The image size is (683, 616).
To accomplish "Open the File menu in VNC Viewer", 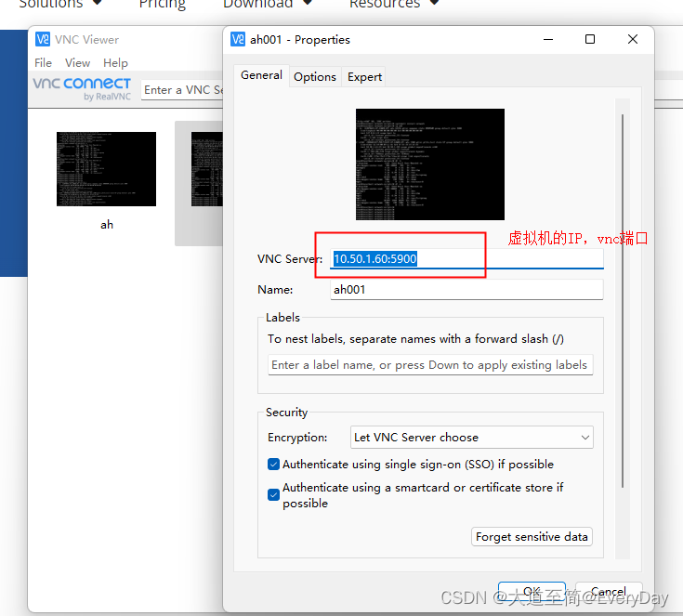I will (43, 63).
